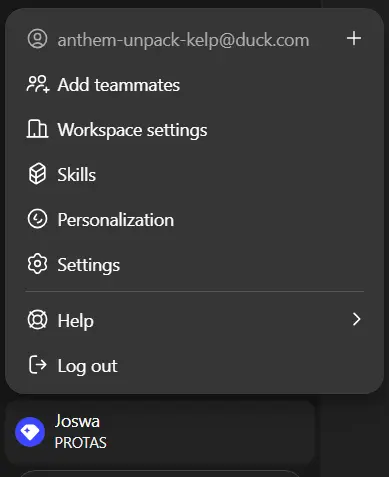Click the Joswa PROTAS profile button

tap(160, 432)
